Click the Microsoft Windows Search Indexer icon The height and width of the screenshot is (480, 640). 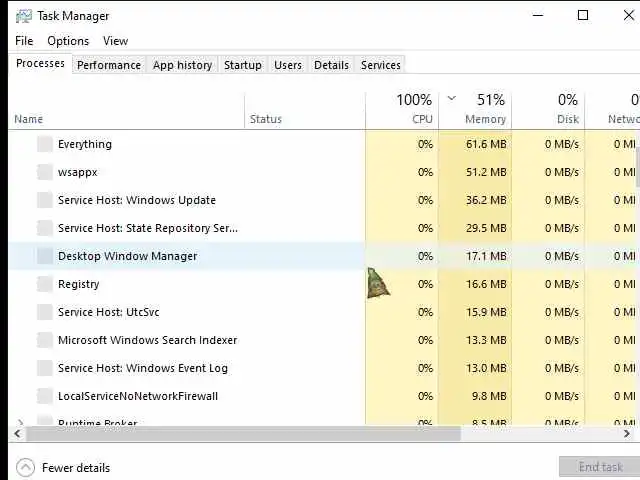point(45,340)
